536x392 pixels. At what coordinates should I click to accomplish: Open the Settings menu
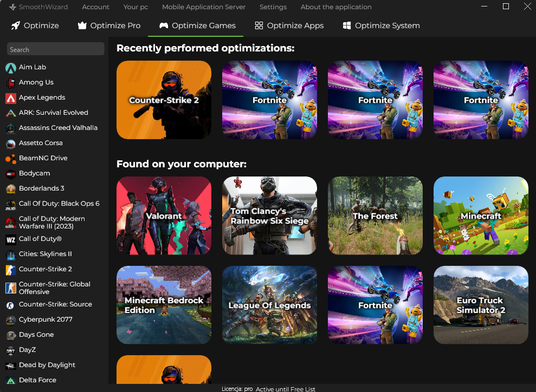tap(273, 7)
